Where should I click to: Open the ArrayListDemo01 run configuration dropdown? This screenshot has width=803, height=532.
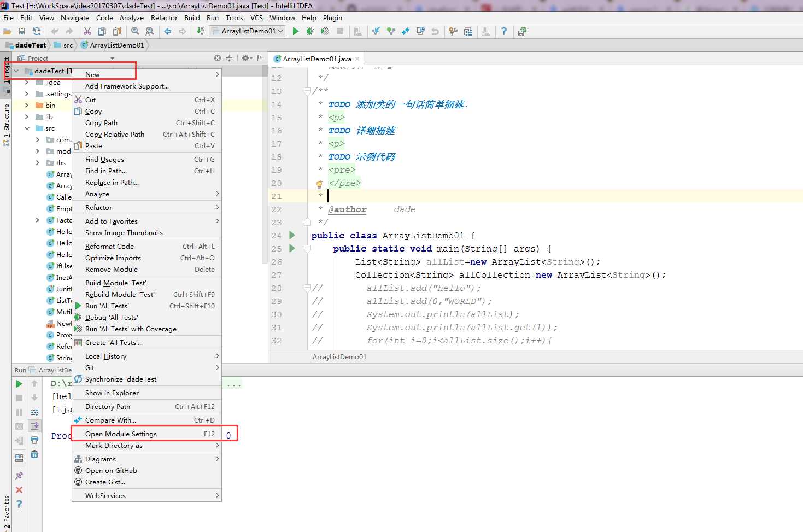point(248,31)
